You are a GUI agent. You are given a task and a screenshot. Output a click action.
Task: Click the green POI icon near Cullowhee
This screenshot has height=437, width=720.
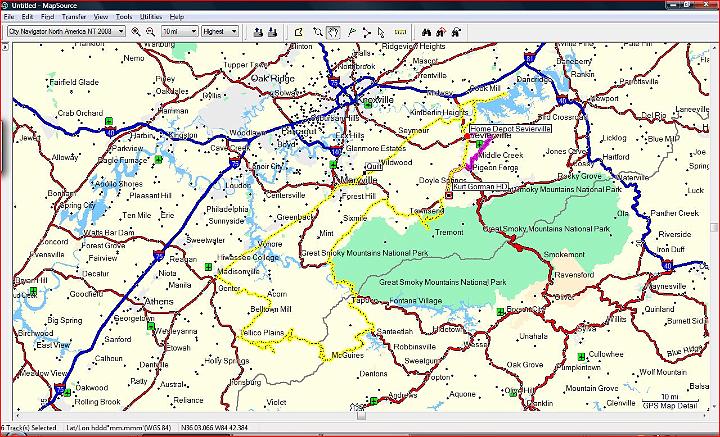click(581, 357)
